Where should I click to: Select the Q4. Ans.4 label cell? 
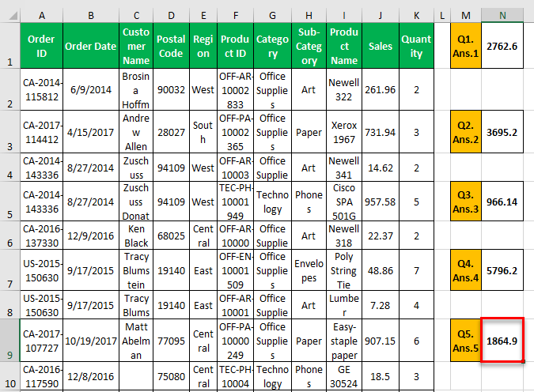tap(465, 270)
